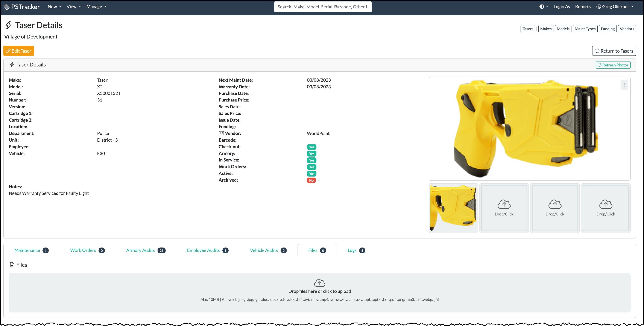644x326 pixels.
Task: Click the Vendor contact card icon
Action: point(221,133)
